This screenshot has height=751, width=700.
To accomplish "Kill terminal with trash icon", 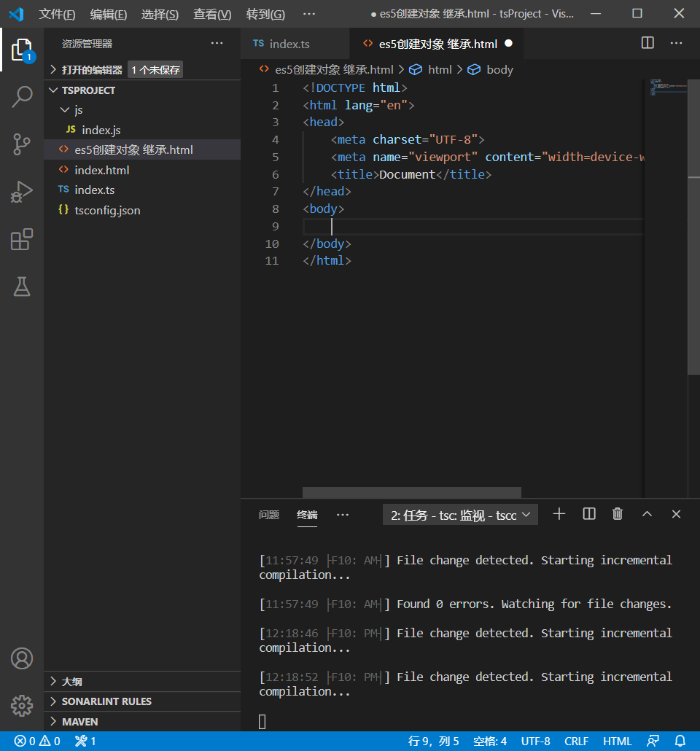I will 618,514.
